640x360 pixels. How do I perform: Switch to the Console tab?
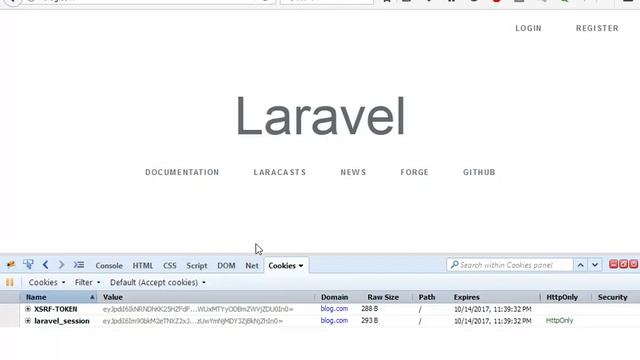(109, 266)
